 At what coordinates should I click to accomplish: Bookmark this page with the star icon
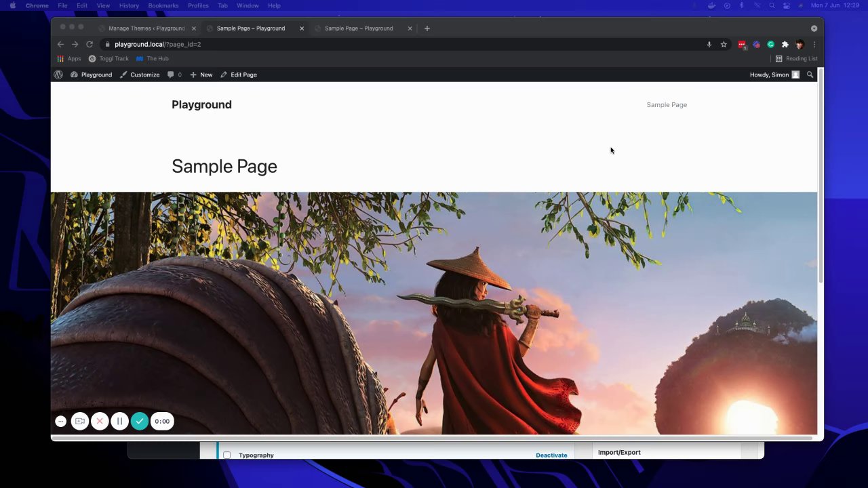click(724, 44)
